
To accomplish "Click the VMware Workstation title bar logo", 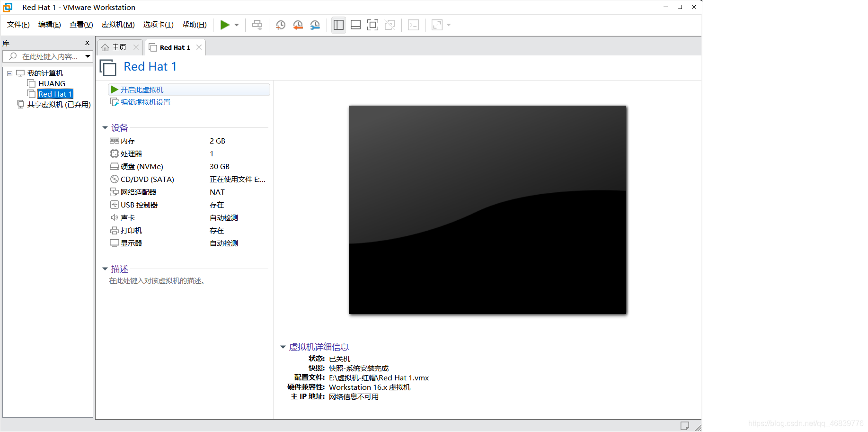I will (x=8, y=7).
